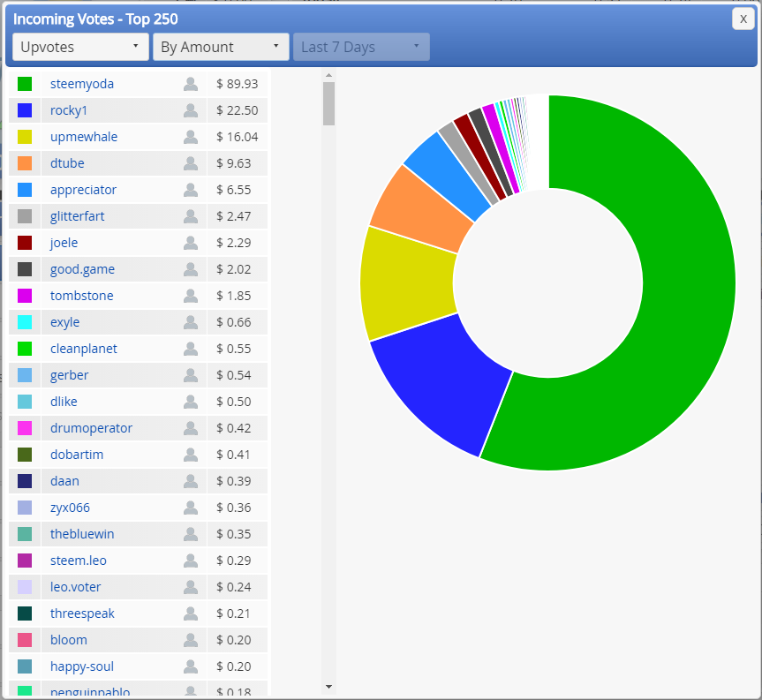Image resolution: width=762 pixels, height=700 pixels.
Task: Click the scroll up arrow of voter list
Action: [329, 75]
